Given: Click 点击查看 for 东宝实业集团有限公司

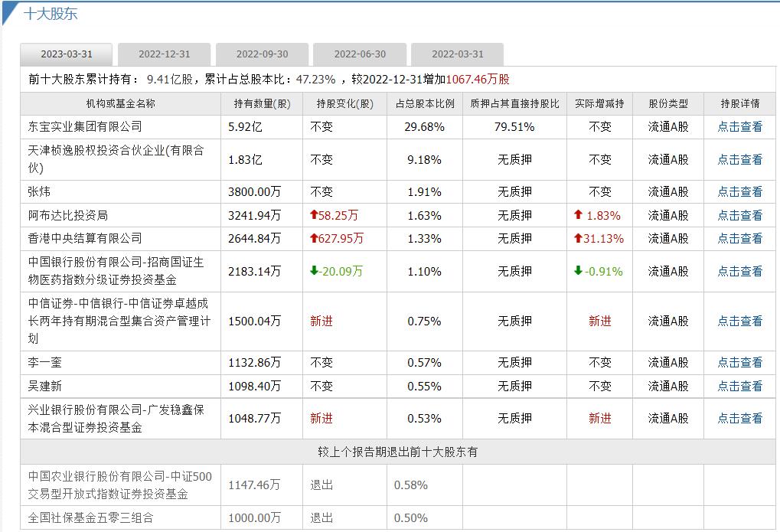Looking at the screenshot, I should point(739,128).
